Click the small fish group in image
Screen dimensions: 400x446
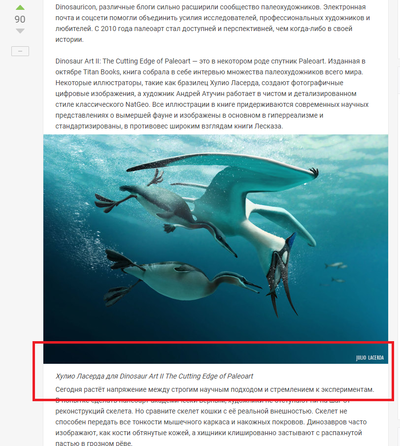click(335, 274)
